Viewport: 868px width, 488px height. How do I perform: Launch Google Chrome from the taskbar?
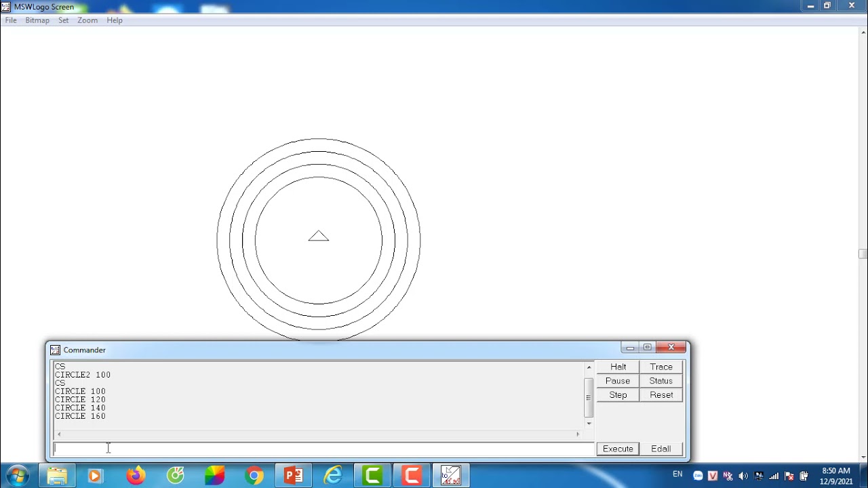(254, 476)
